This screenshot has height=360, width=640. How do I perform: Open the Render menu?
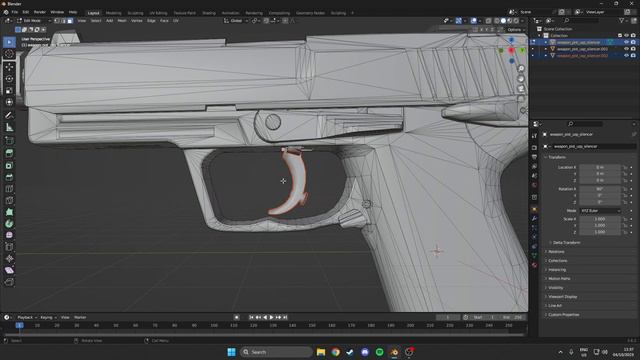(40, 12)
